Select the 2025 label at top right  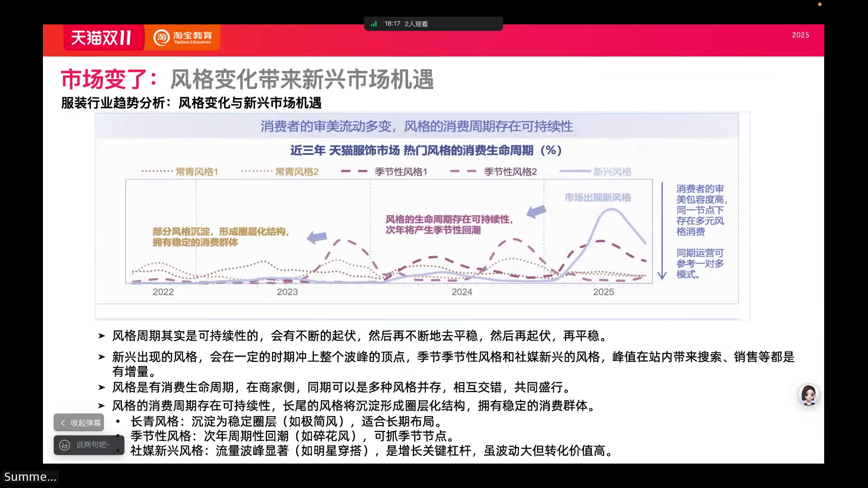point(800,35)
